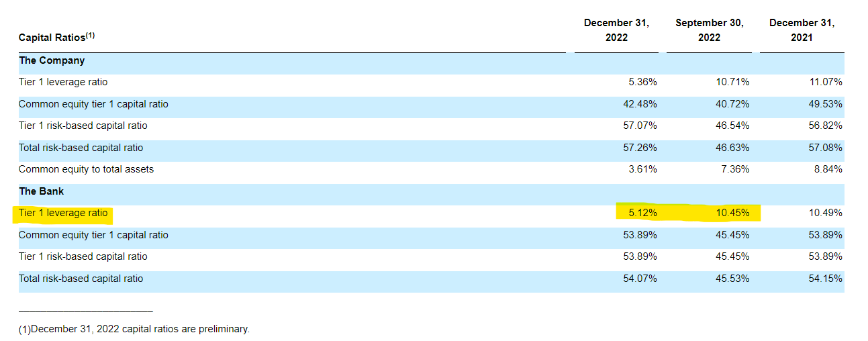Select the value 57.07%
This screenshot has width=868, height=341.
(640, 126)
